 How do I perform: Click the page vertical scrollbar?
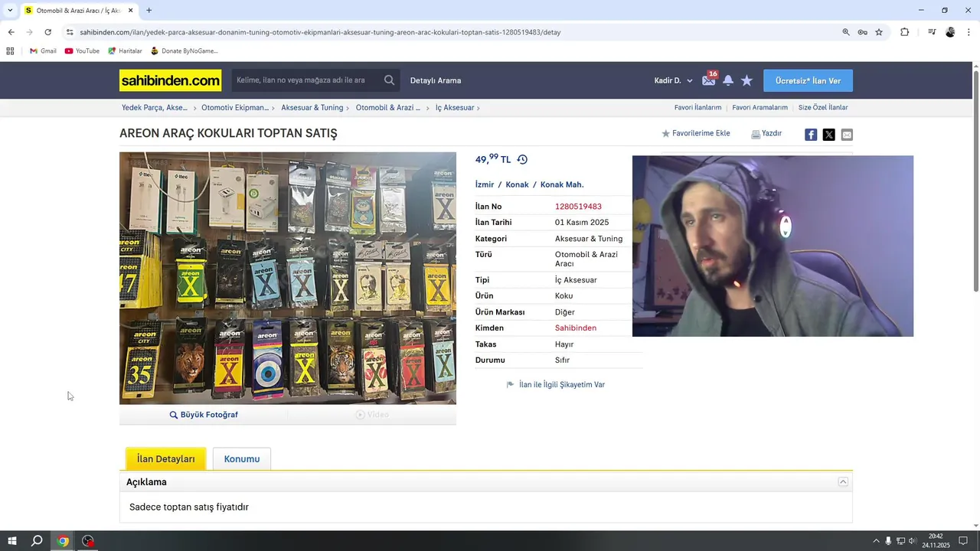coord(976,180)
